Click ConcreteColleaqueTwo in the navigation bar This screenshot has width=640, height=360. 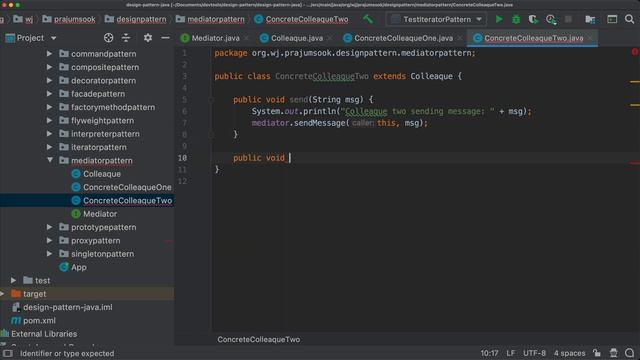[307, 19]
